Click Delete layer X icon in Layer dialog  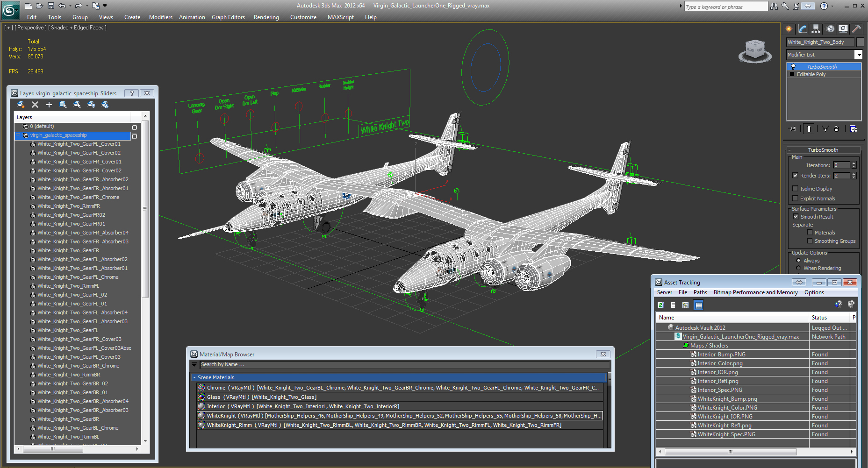[x=35, y=105]
